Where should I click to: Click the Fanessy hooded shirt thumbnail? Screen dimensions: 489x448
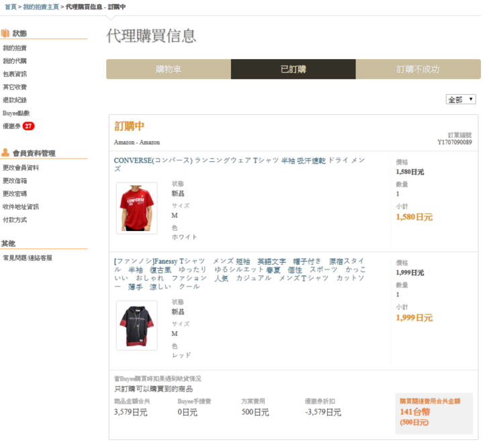(136, 325)
